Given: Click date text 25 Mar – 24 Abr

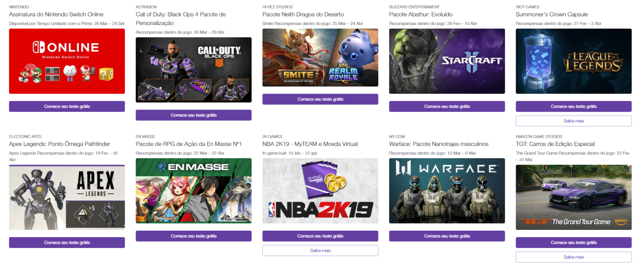Looking at the screenshot, I should click(348, 23).
